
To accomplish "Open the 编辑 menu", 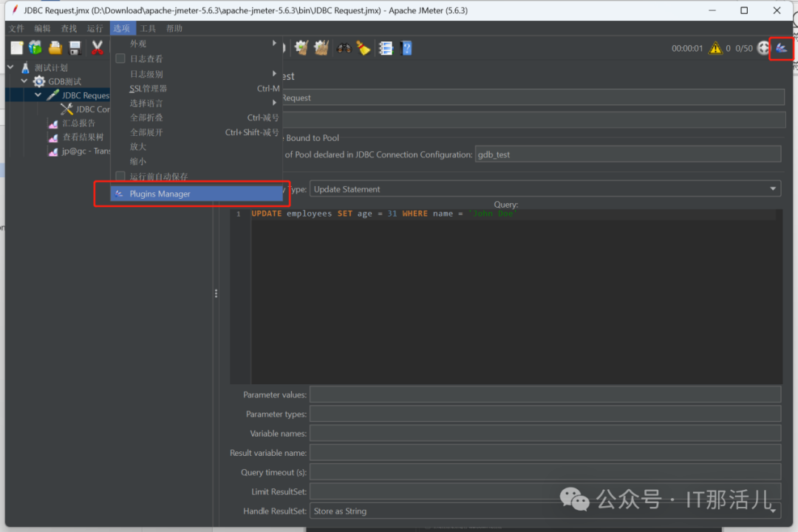I will 42,29.
